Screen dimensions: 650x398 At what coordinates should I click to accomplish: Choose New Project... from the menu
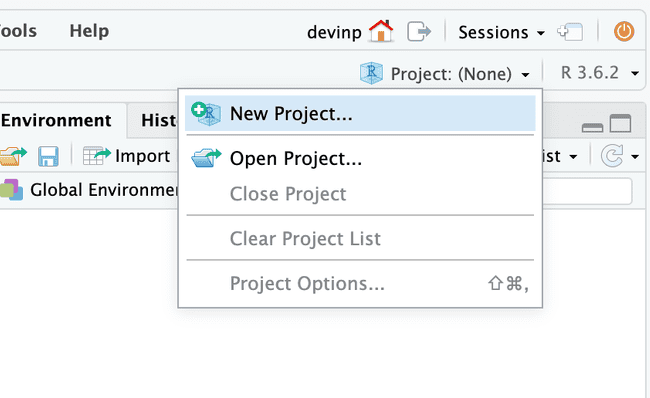360,113
